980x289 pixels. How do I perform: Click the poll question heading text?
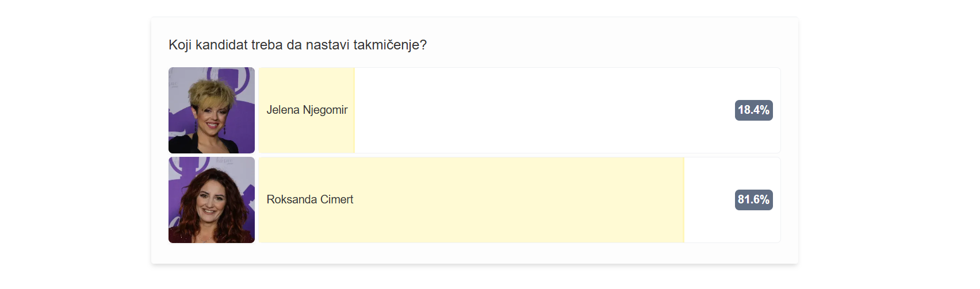coord(297,45)
